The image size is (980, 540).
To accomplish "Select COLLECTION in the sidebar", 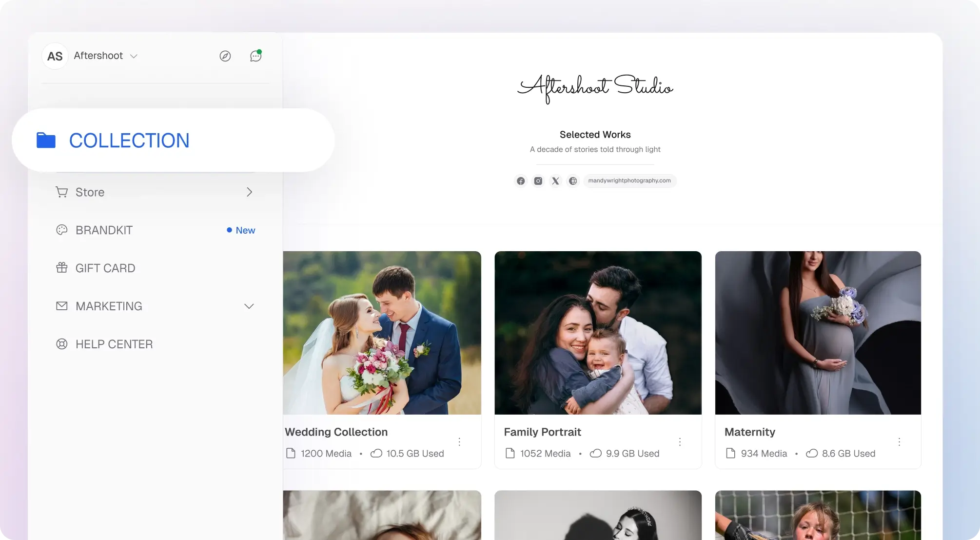I will pyautogui.click(x=173, y=140).
